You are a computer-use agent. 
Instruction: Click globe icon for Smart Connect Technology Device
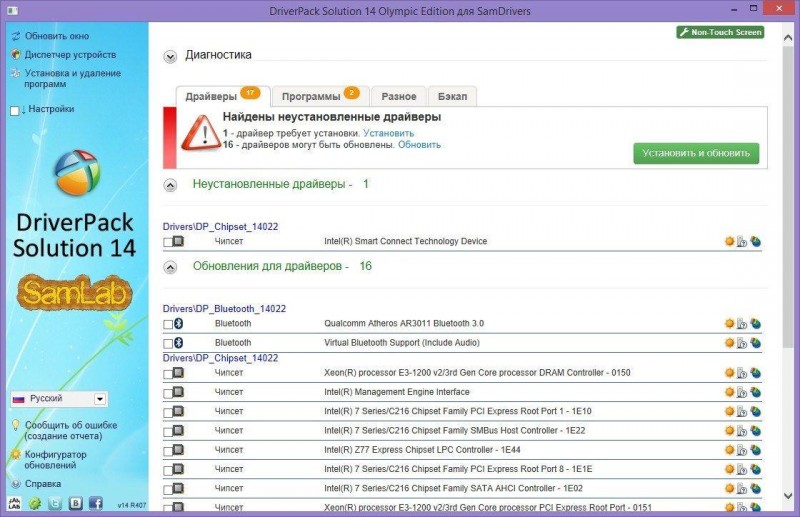point(756,241)
